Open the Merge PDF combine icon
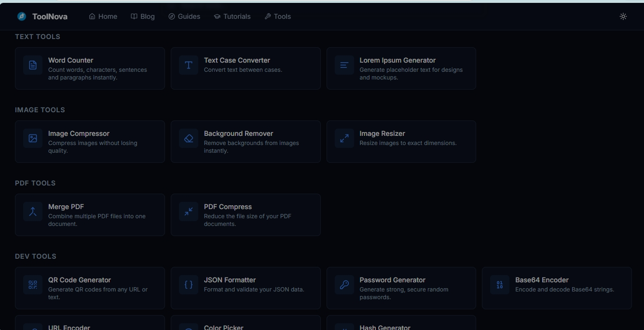The width and height of the screenshot is (644, 330). [x=32, y=211]
